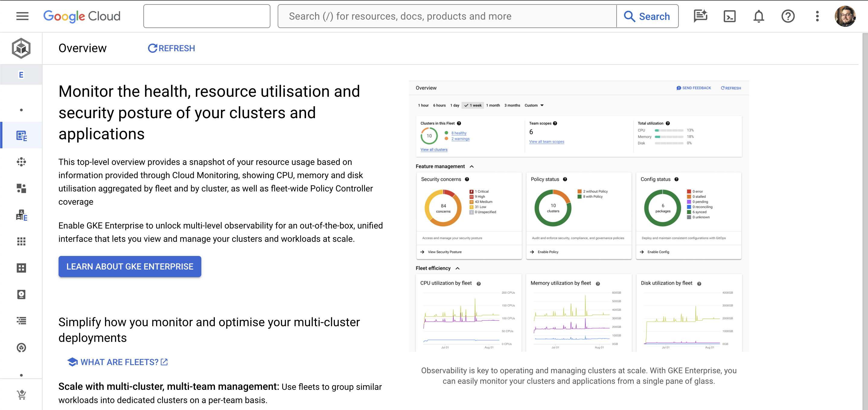
Task: Open the project selector box
Action: [x=206, y=16]
